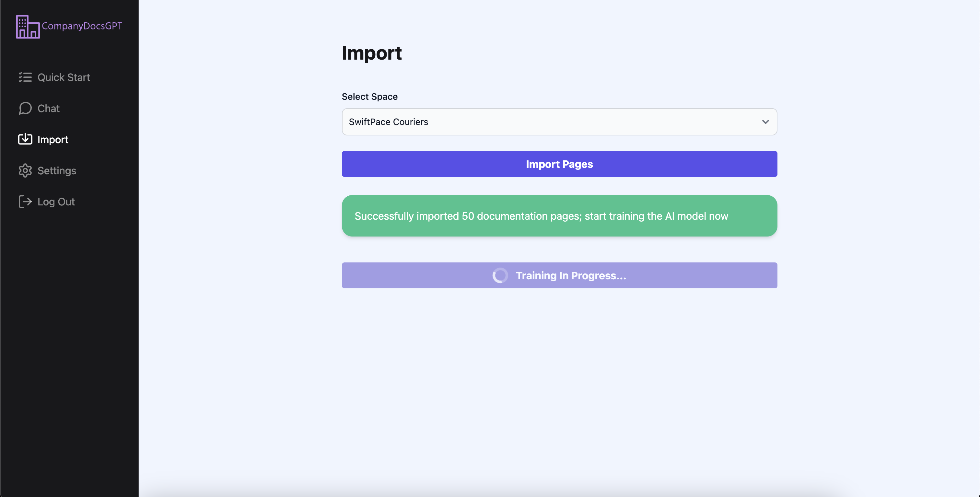Choose the Log Out label in the sidebar

[56, 202]
